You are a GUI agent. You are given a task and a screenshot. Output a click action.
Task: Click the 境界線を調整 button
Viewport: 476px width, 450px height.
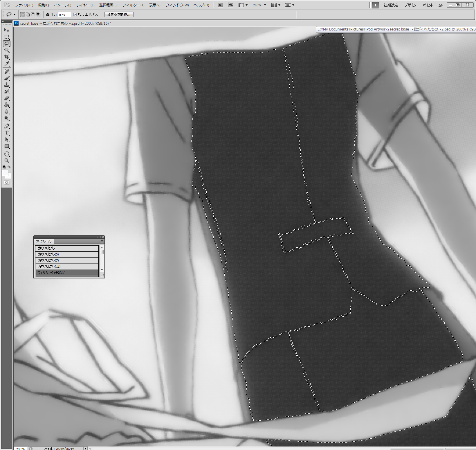pos(119,15)
